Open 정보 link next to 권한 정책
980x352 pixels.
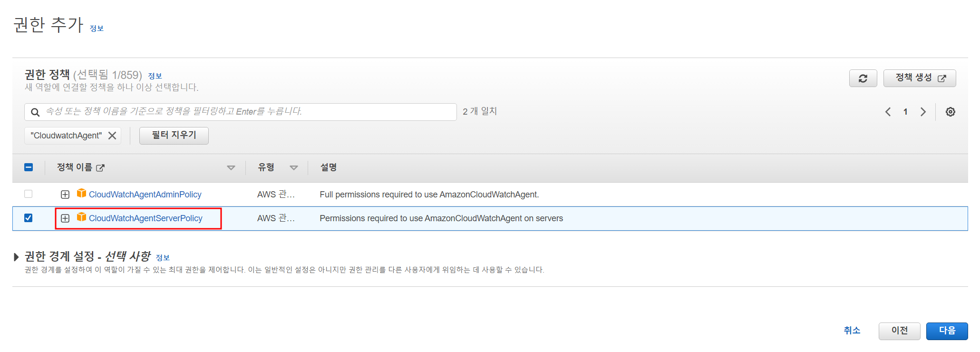pos(155,76)
